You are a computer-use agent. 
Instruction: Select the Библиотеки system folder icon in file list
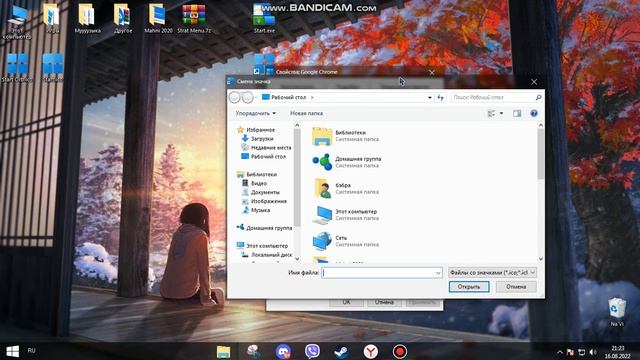[x=322, y=136]
